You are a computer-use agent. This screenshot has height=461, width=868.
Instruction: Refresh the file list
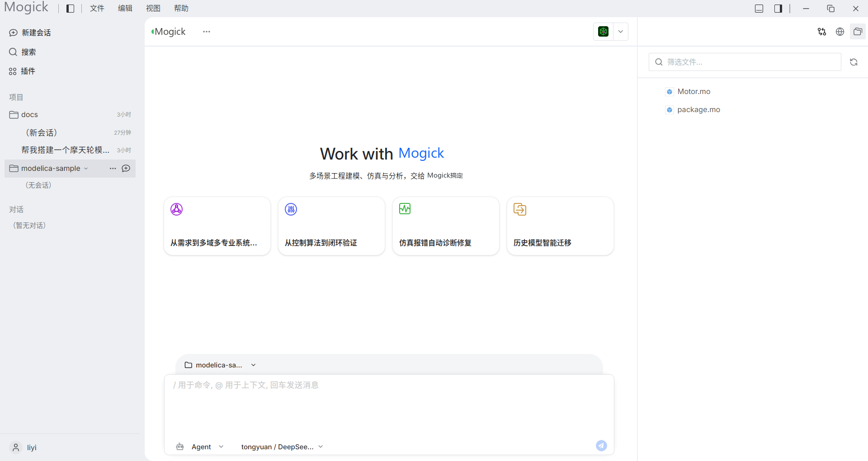click(x=854, y=62)
